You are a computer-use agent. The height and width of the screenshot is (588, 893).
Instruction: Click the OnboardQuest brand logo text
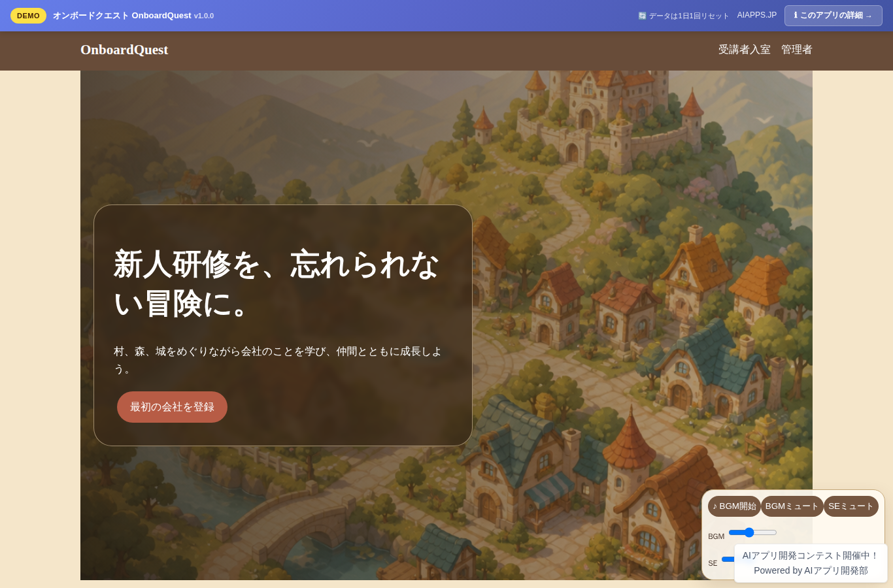pos(124,50)
